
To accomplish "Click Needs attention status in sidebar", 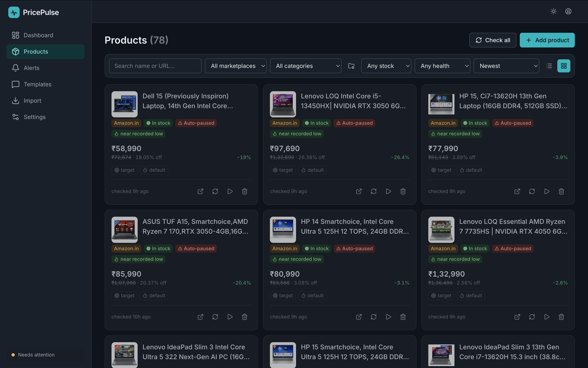I will point(45,355).
